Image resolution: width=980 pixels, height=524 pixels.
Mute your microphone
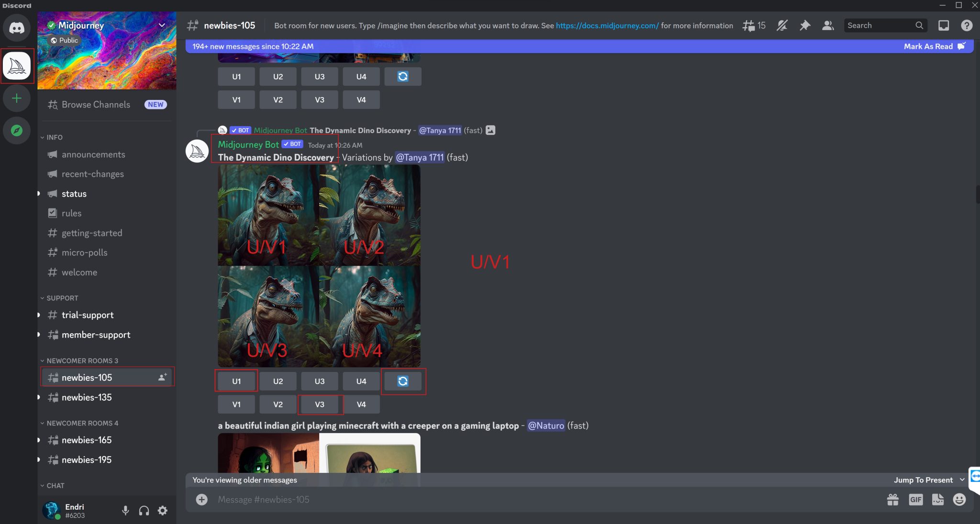click(125, 511)
